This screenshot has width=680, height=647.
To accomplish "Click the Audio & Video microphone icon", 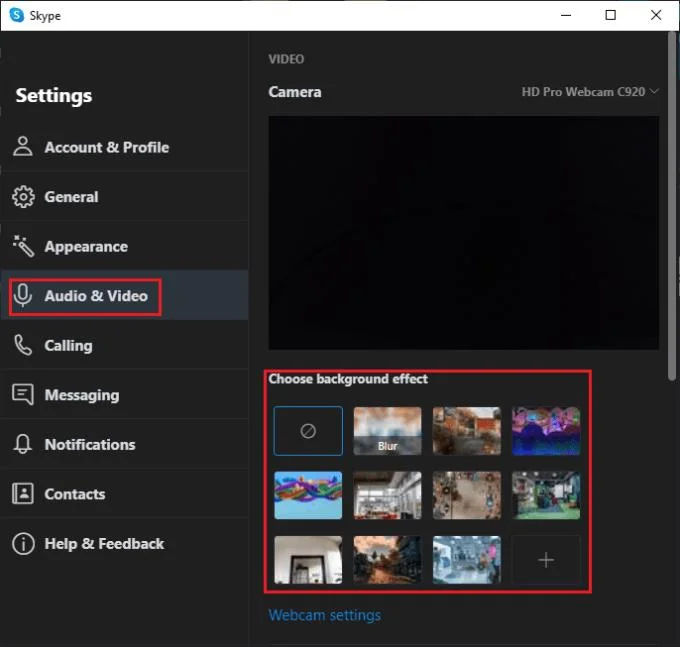I will click(23, 296).
